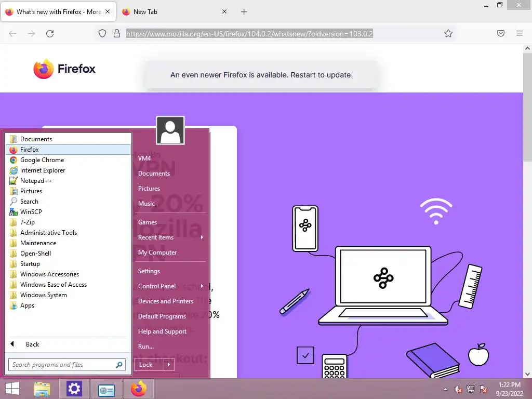Close the What's new with Firefox tab
Viewport: 532px width, 399px height.
(x=107, y=11)
